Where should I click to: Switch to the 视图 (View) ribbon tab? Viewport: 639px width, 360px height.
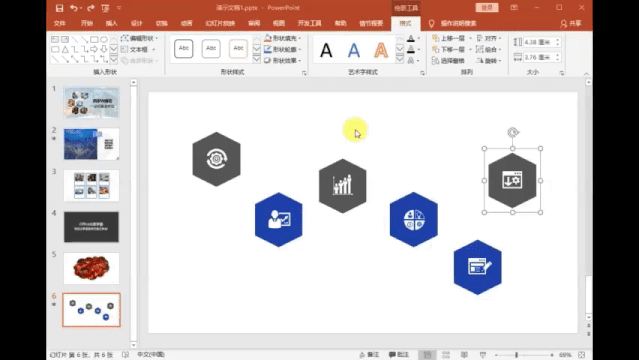click(279, 24)
